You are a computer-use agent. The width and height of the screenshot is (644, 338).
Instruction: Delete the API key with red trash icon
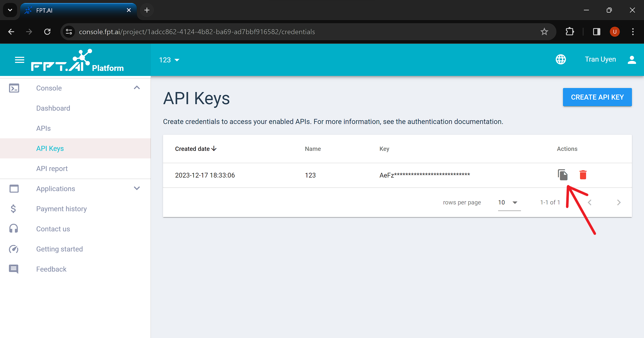pyautogui.click(x=583, y=175)
